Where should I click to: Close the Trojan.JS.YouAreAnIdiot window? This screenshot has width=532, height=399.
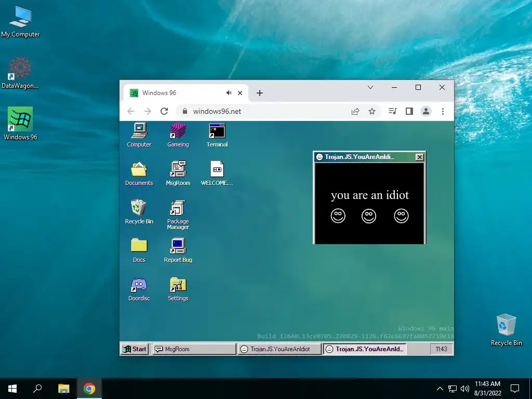tap(420, 157)
